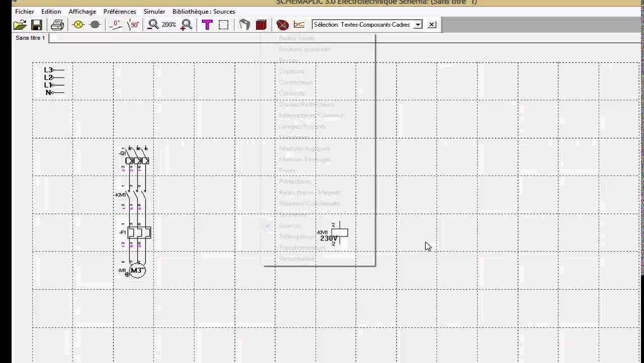Image resolution: width=644 pixels, height=363 pixels.
Task: Open the Bibliothèque: Sources menu
Action: pyautogui.click(x=204, y=12)
